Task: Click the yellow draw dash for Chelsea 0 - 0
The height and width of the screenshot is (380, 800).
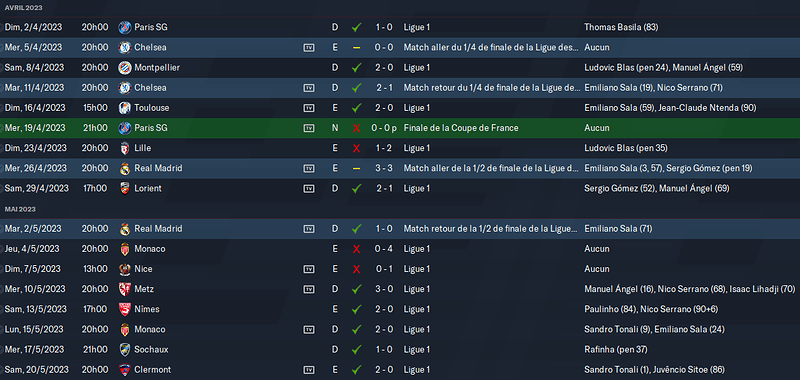Action: point(357,47)
